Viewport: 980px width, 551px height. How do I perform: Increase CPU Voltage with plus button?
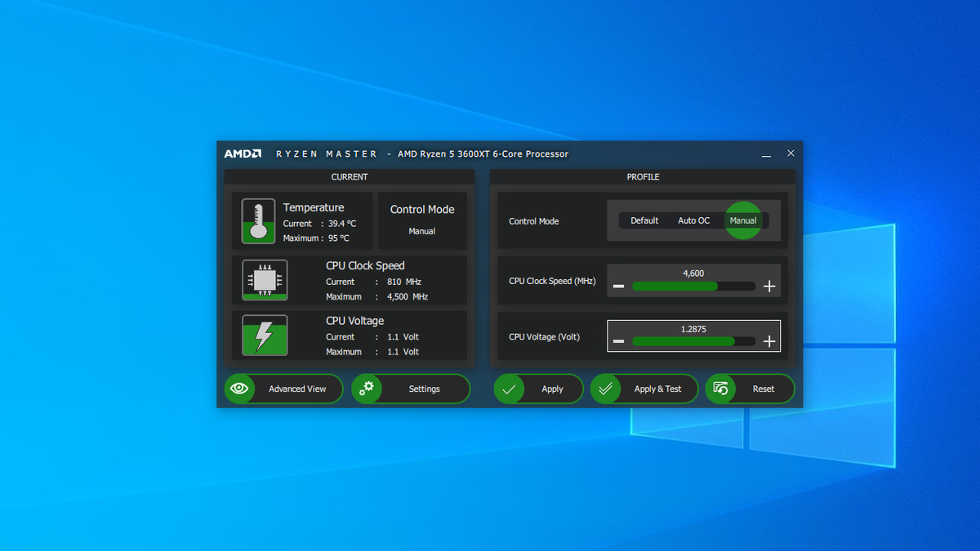(769, 341)
